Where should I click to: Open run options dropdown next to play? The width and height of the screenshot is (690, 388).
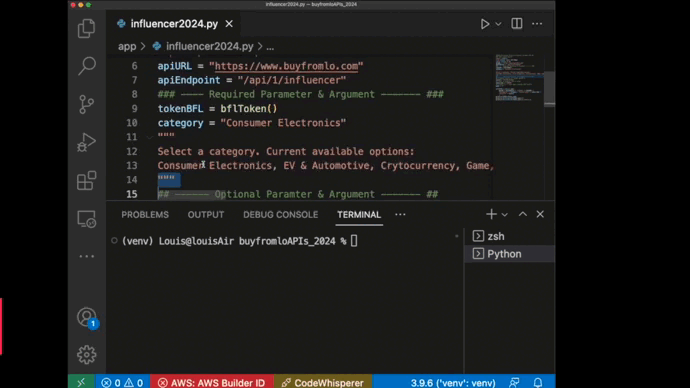[498, 24]
